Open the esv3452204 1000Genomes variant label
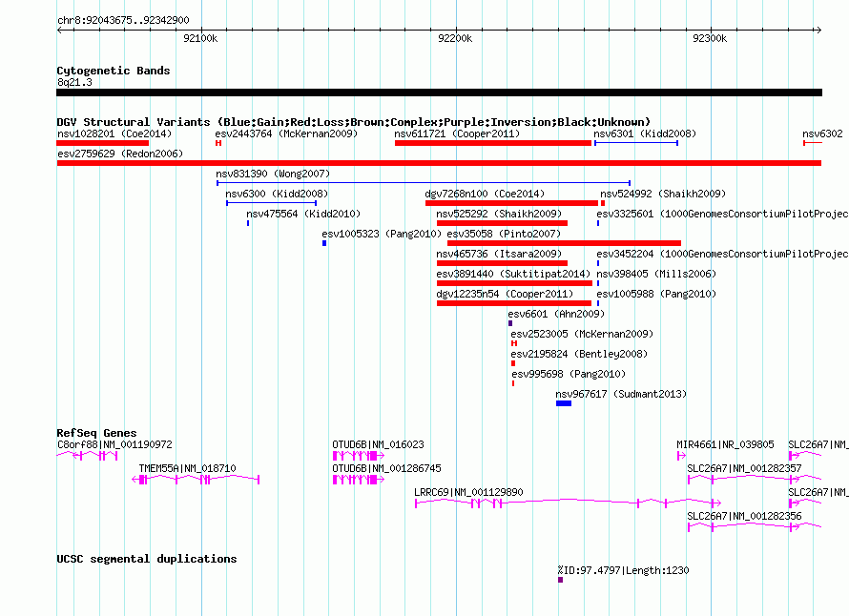Viewport: 849px width, 616px height. click(722, 254)
